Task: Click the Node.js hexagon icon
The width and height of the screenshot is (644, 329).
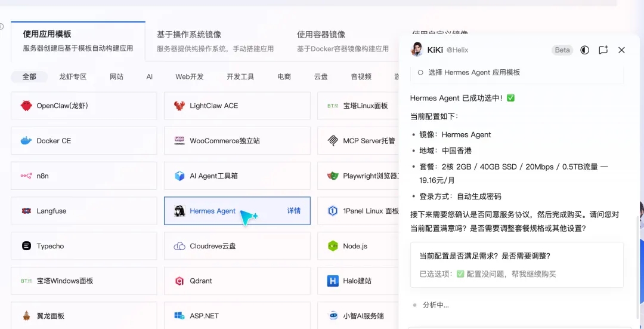Action: (x=333, y=246)
